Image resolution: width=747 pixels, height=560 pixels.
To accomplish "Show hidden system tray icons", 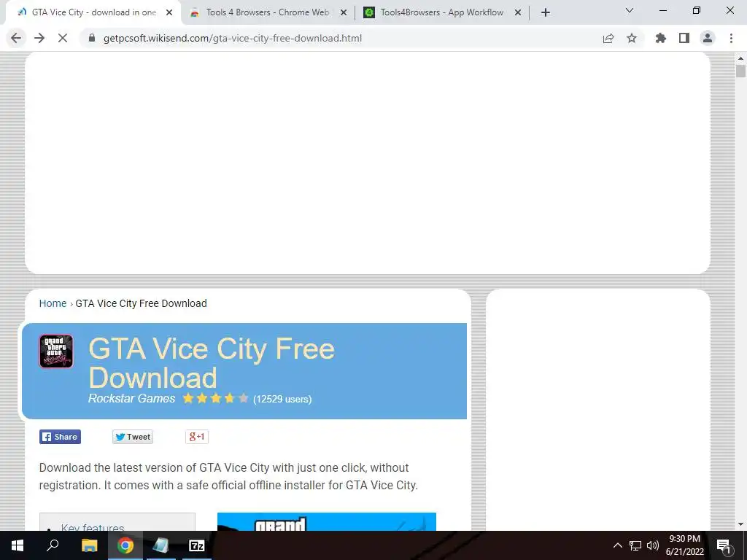I will 617,545.
